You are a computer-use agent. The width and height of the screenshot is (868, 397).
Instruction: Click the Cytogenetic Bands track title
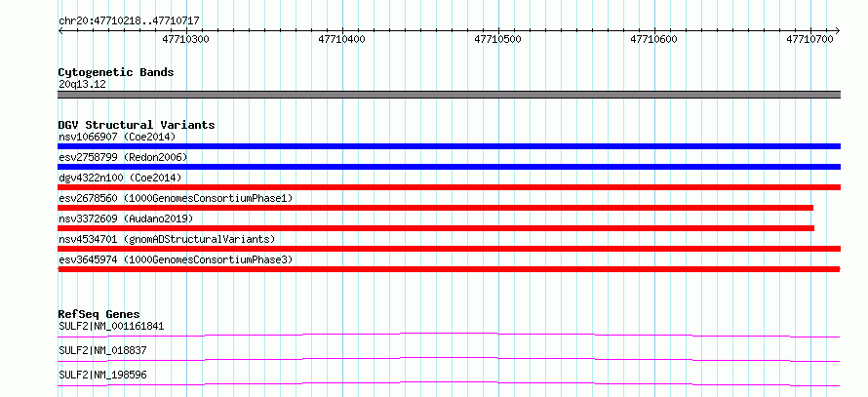(116, 72)
